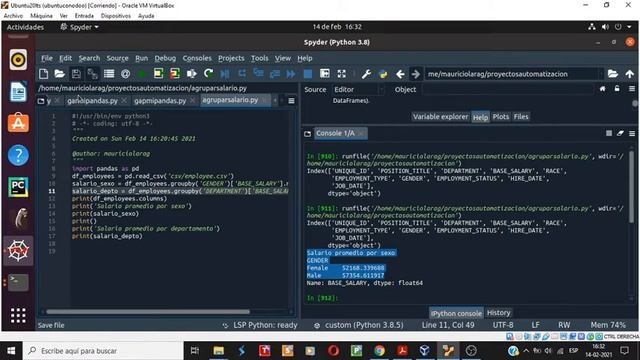Run selection or current line icon
The image size is (640, 360).
tap(191, 74)
